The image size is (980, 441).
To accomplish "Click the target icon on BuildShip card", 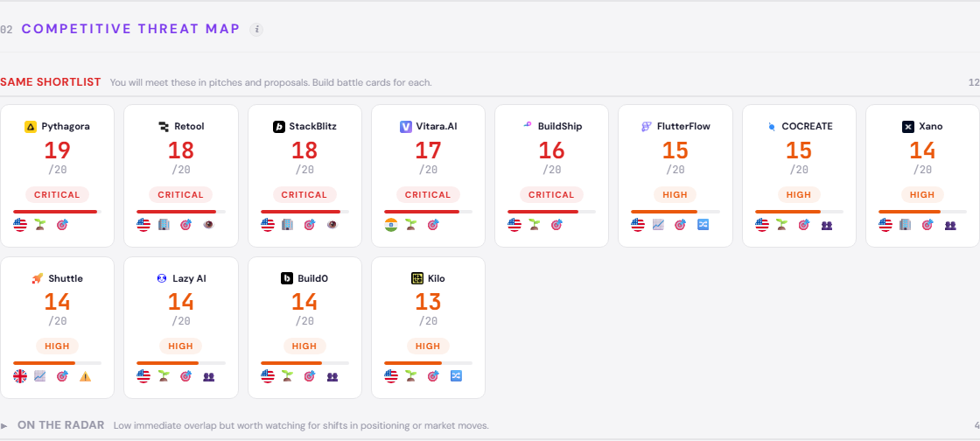I will (x=556, y=225).
